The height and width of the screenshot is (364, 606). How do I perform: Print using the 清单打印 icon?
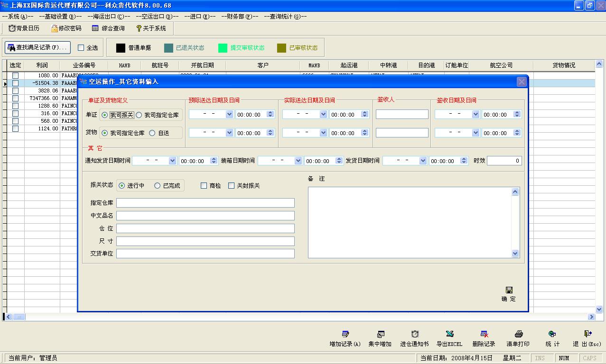click(519, 334)
